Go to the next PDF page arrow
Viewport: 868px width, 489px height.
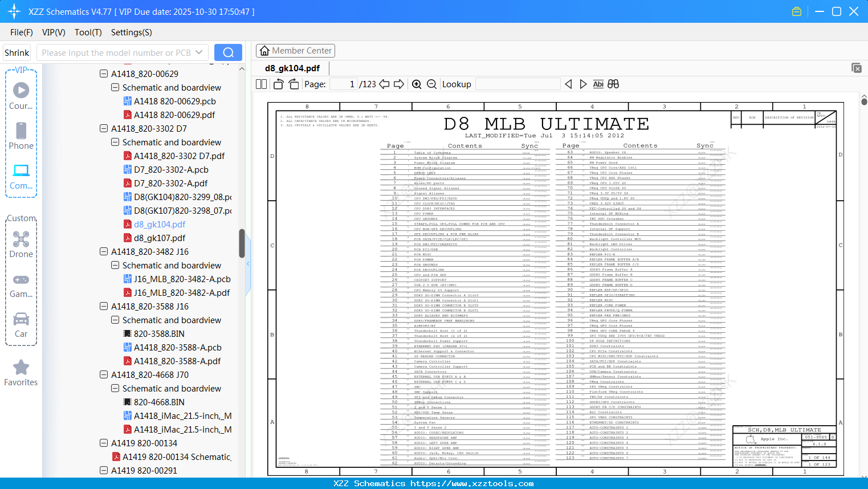pyautogui.click(x=399, y=84)
